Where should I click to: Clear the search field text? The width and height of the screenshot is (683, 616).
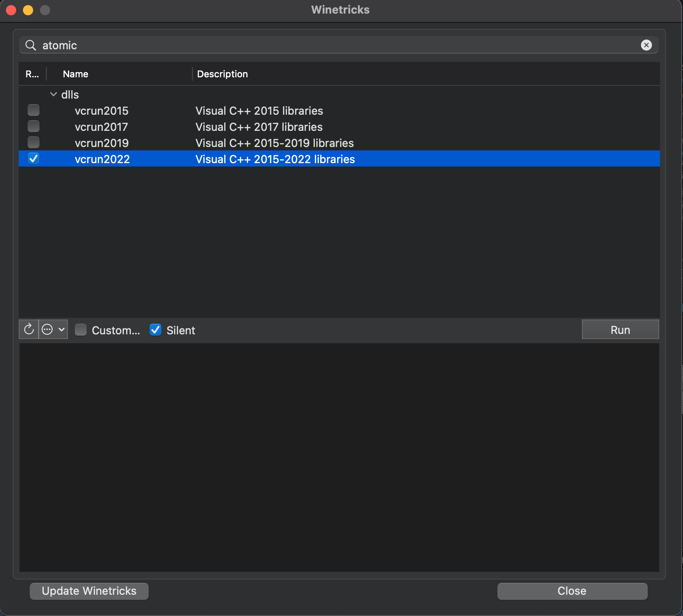(x=646, y=45)
